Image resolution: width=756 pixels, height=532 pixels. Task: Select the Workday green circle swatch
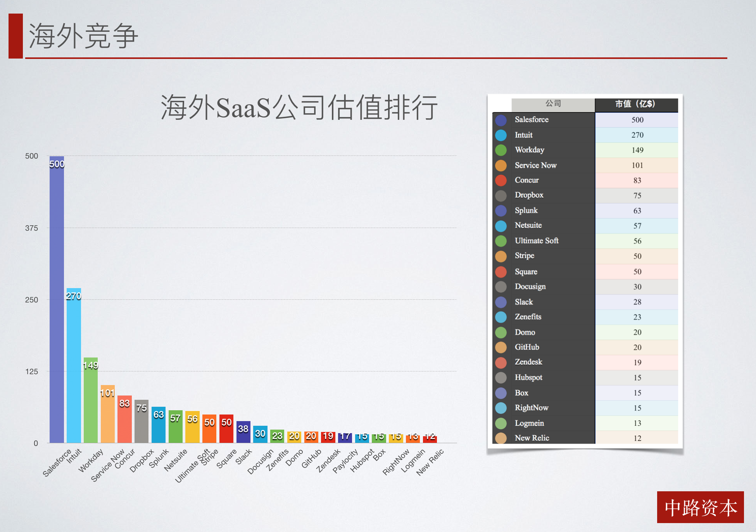point(501,150)
